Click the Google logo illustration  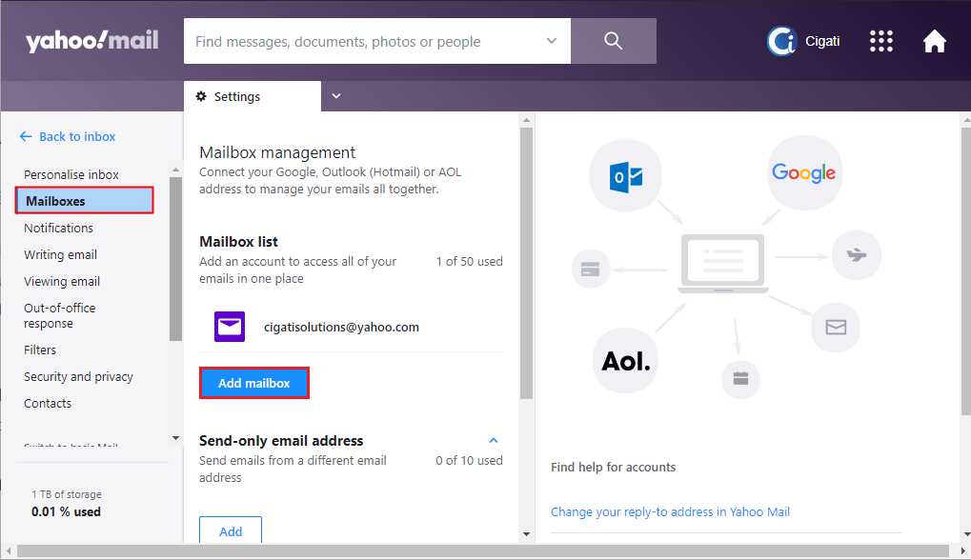[x=804, y=172]
